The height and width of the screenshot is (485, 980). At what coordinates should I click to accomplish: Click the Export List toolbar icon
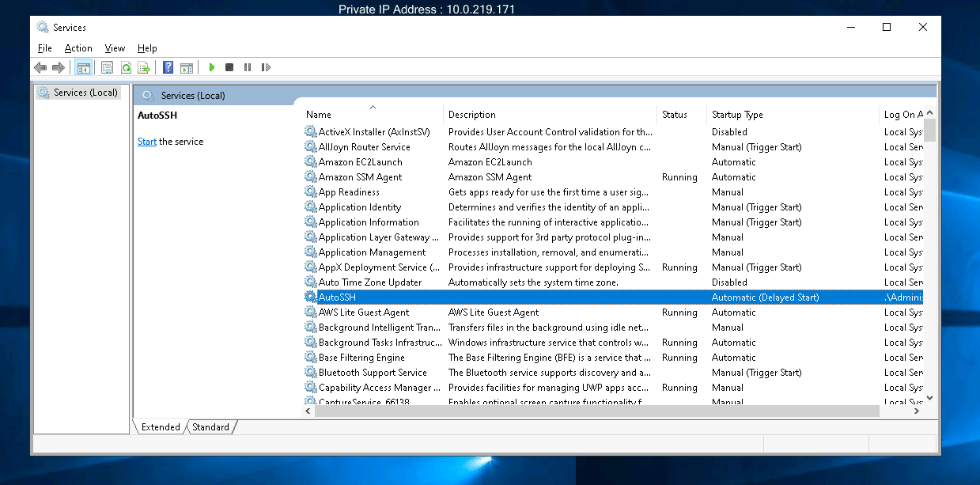click(143, 68)
